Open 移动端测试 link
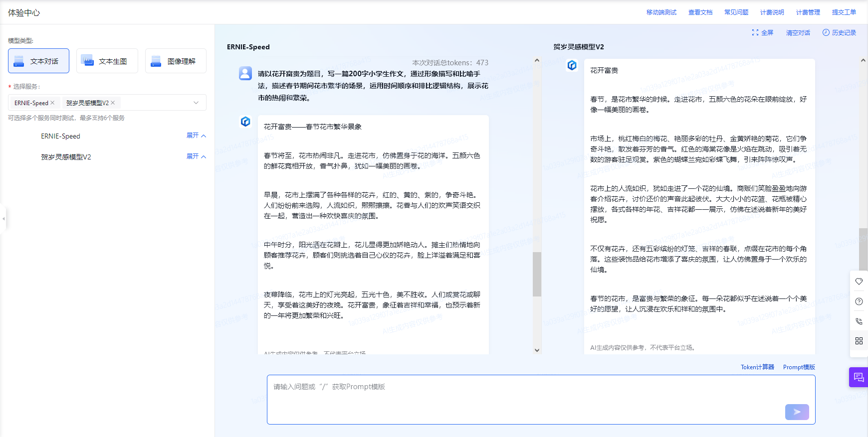 point(661,12)
